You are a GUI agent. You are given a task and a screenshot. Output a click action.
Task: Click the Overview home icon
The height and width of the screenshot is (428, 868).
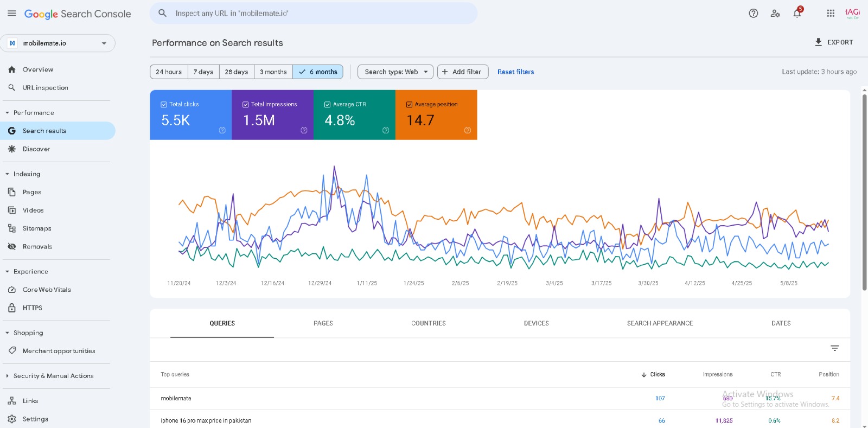click(12, 69)
